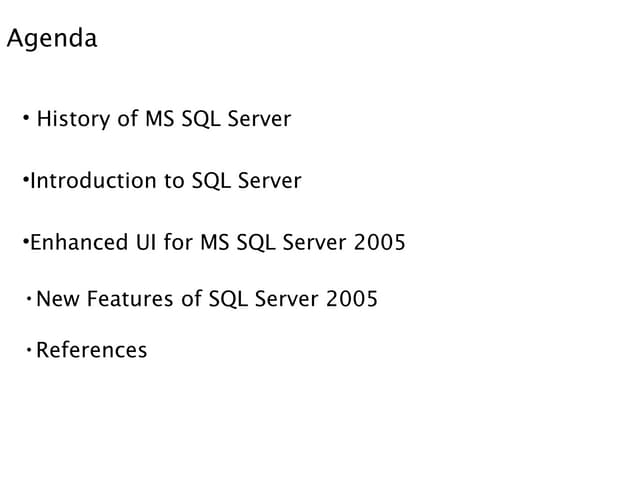The height and width of the screenshot is (480, 640).
Task: Click the word Server in the Introduction line
Action: click(x=269, y=181)
